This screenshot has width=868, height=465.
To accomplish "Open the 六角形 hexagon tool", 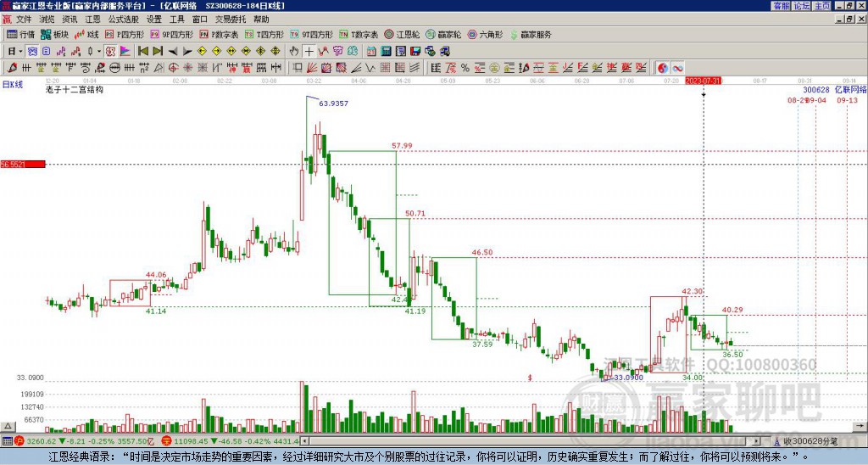I will click(x=486, y=34).
